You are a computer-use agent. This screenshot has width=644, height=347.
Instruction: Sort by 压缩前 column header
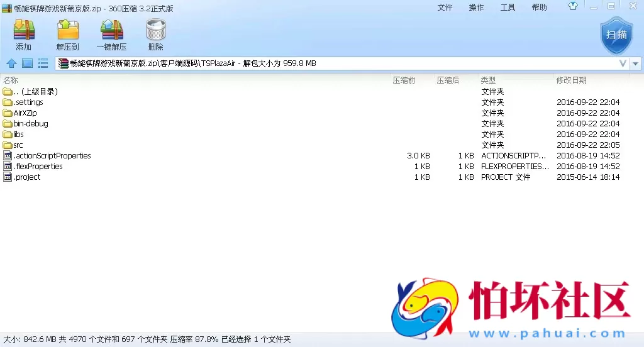point(404,80)
